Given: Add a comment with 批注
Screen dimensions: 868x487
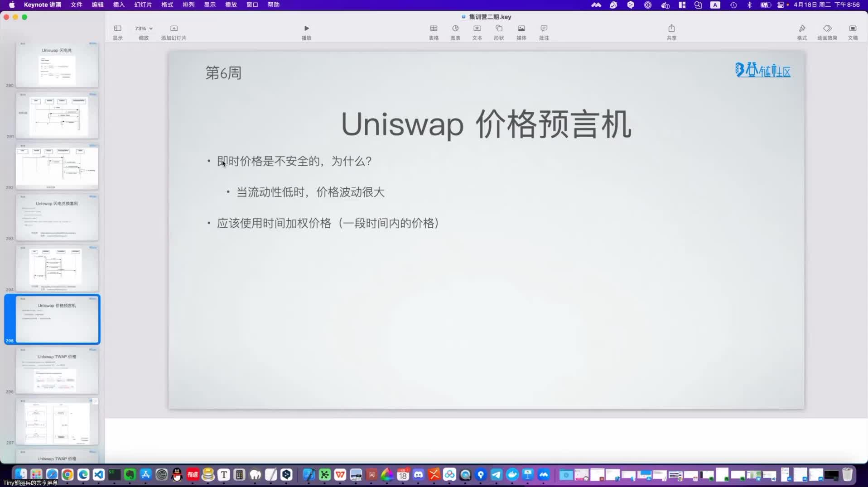Looking at the screenshot, I should coord(544,33).
